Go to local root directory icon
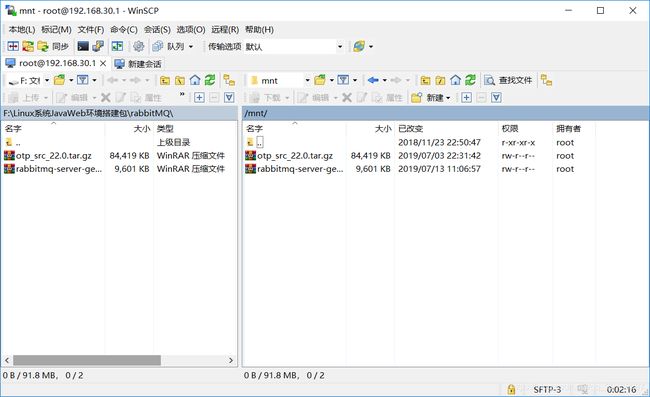The height and width of the screenshot is (397, 650). click(180, 80)
